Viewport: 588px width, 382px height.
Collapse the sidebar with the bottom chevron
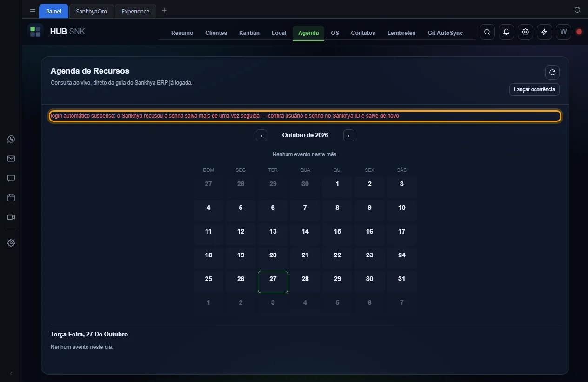coord(11,374)
